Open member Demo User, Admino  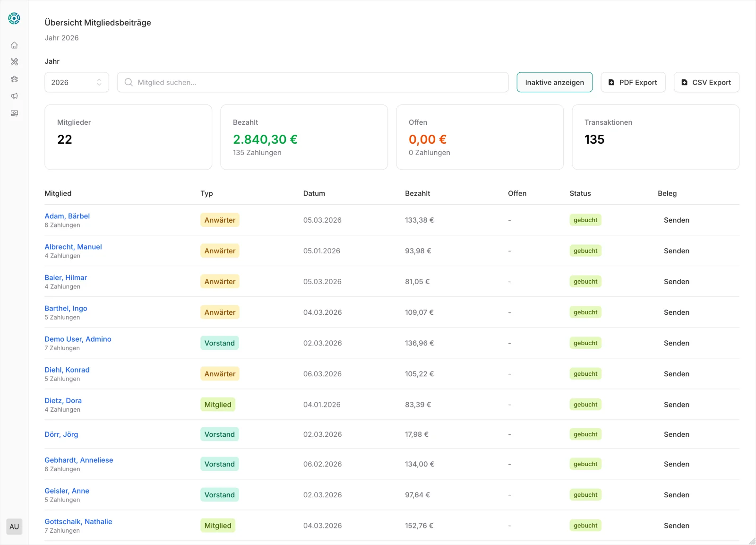78,339
